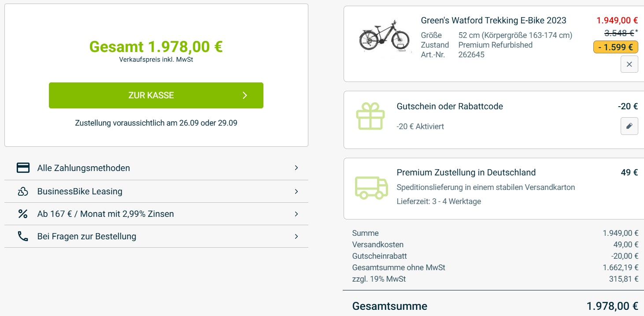Select Alle Zahlungsmethoden entry

84,168
